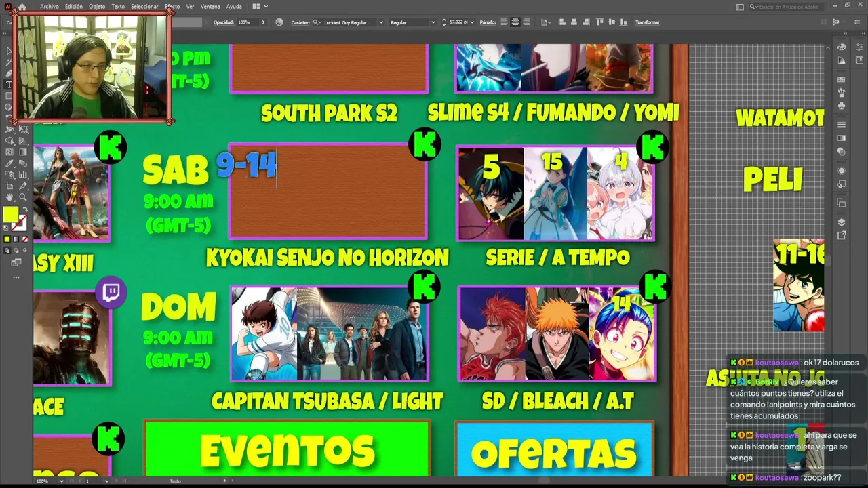The height and width of the screenshot is (488, 868).
Task: Open the font family dropdown arrow
Action: click(x=380, y=22)
